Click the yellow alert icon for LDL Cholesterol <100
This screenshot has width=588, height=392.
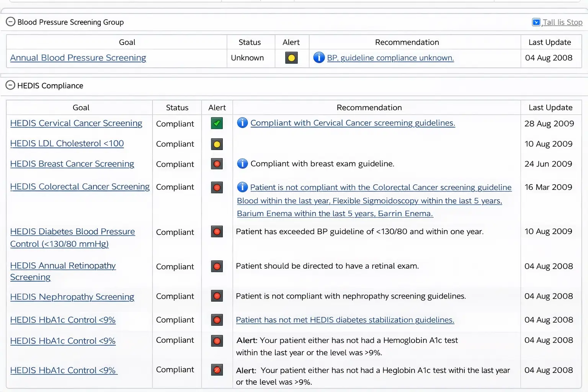(x=217, y=144)
